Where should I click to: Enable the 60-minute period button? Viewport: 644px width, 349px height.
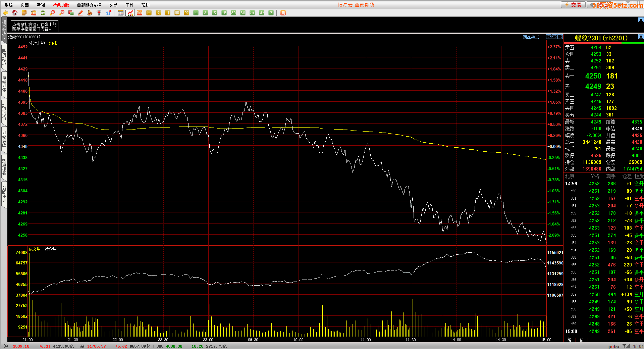243,13
